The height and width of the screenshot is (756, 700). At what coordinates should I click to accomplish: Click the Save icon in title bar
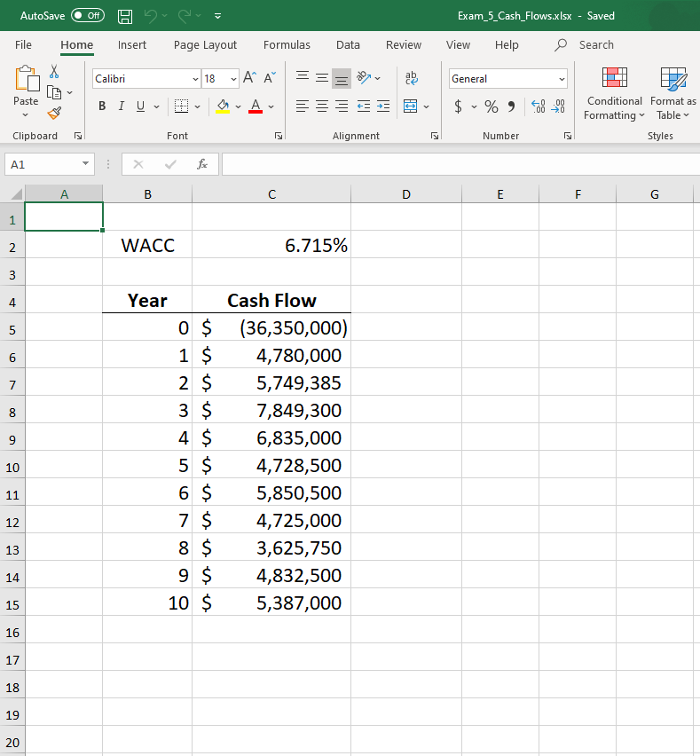(125, 16)
